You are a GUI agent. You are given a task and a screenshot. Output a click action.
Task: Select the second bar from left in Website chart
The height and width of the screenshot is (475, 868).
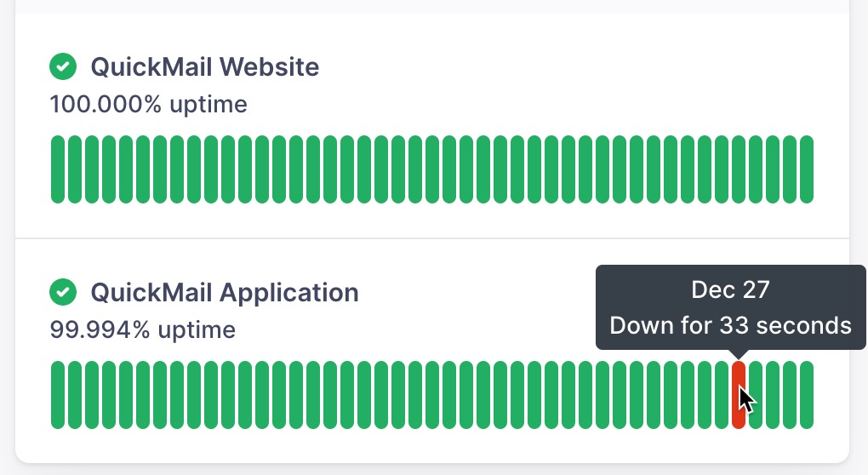point(75,169)
